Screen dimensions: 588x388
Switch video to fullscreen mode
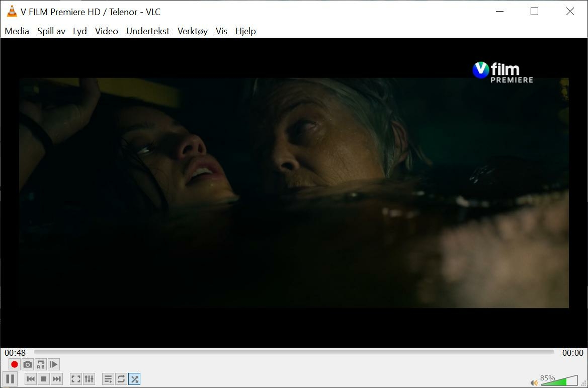pyautogui.click(x=76, y=379)
